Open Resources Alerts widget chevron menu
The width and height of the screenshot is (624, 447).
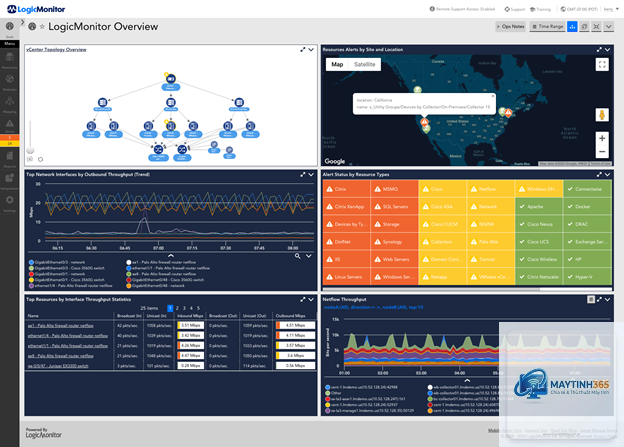point(608,50)
